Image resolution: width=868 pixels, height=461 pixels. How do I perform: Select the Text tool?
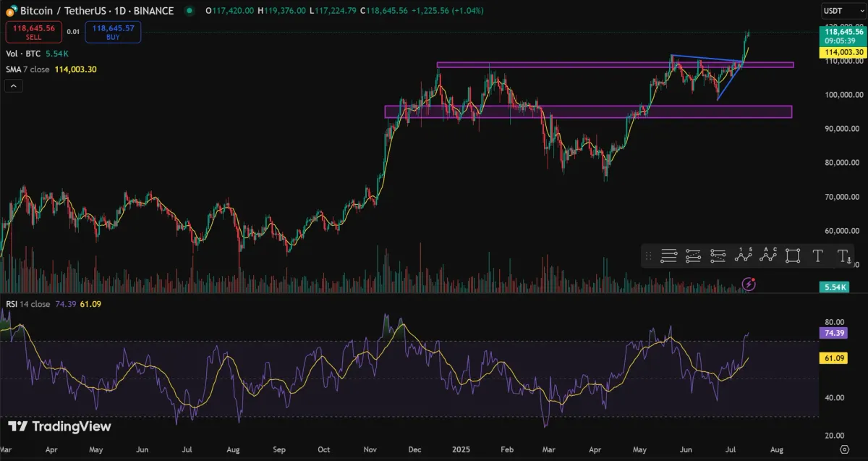coord(817,255)
